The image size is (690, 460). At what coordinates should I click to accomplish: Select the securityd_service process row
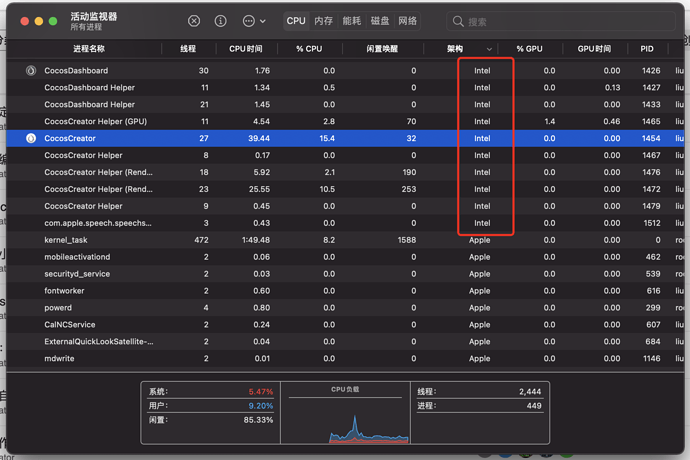[x=345, y=274]
